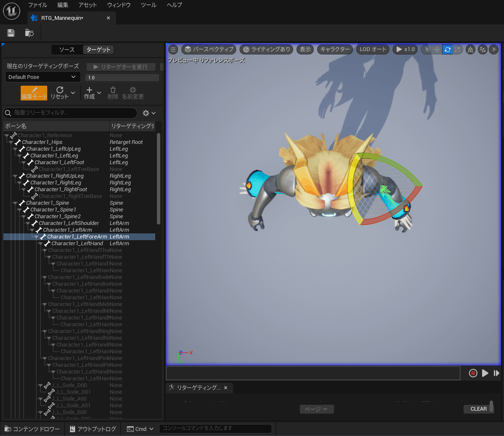Click the bone hierarchy vertical scrollbar
The height and width of the screenshot is (436, 504).
pyautogui.click(x=159, y=179)
